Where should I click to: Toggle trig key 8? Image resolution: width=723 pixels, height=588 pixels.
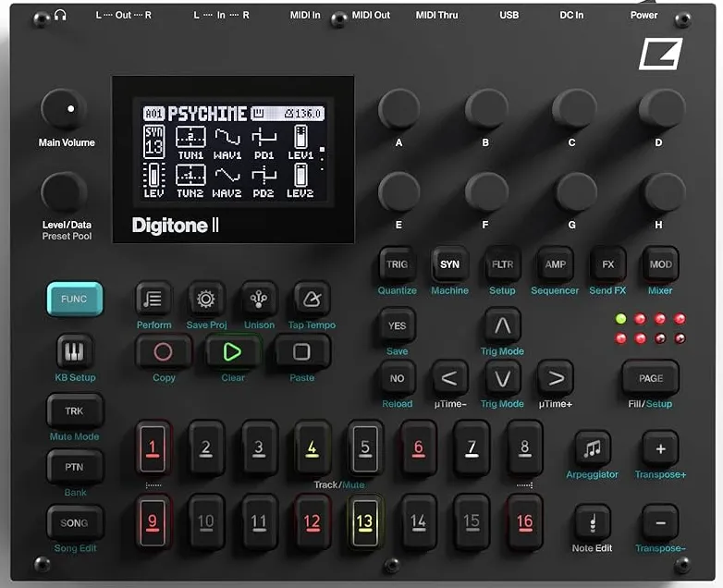coord(524,447)
